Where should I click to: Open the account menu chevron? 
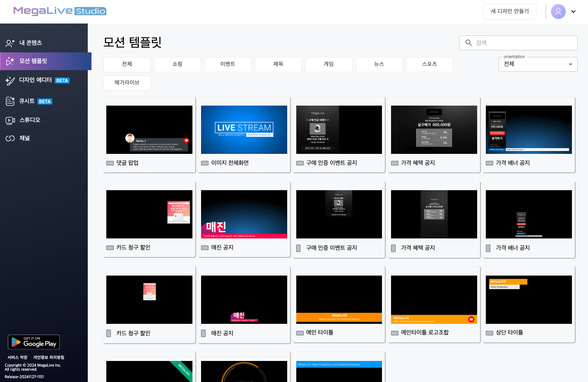[573, 12]
